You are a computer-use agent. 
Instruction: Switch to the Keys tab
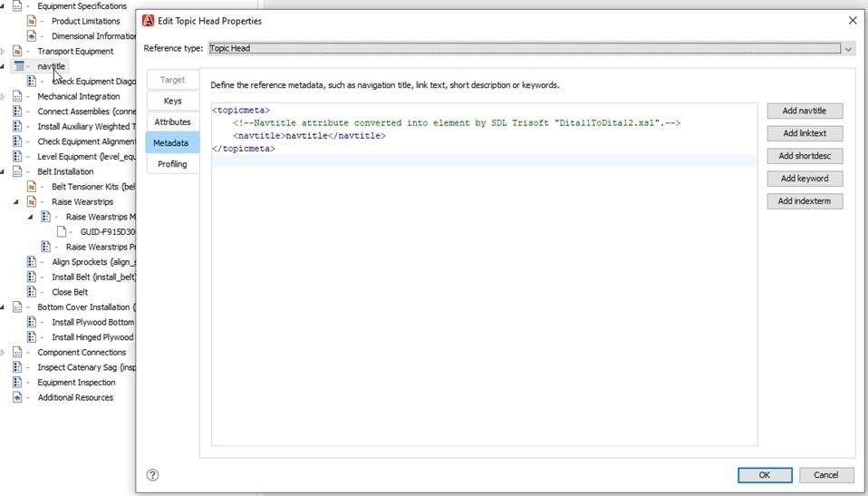[172, 101]
